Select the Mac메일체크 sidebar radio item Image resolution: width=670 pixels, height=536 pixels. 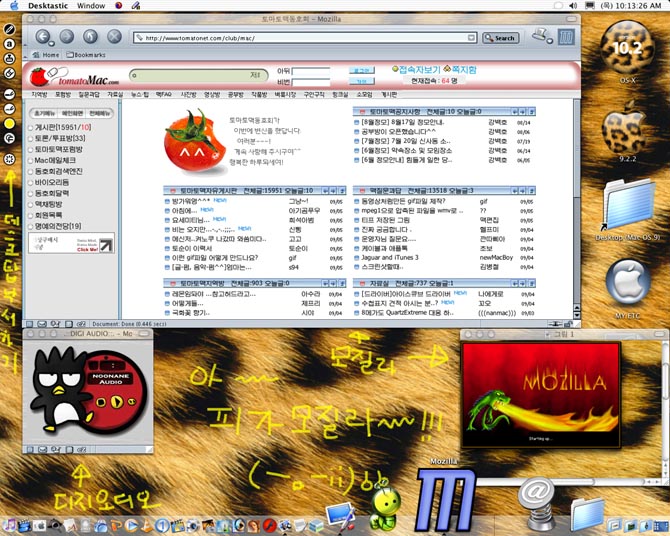coord(30,159)
